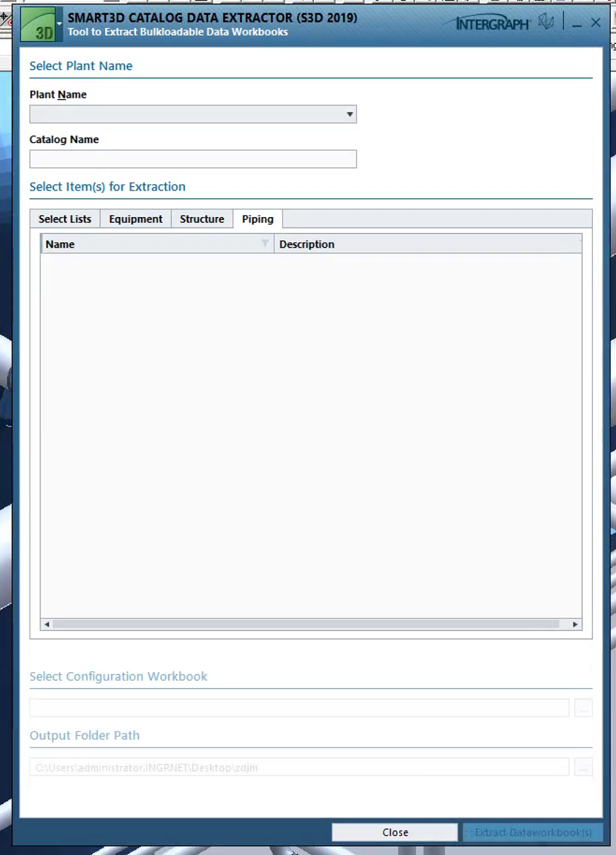616x855 pixels.
Task: Close the window with the X icon
Action: pos(596,23)
